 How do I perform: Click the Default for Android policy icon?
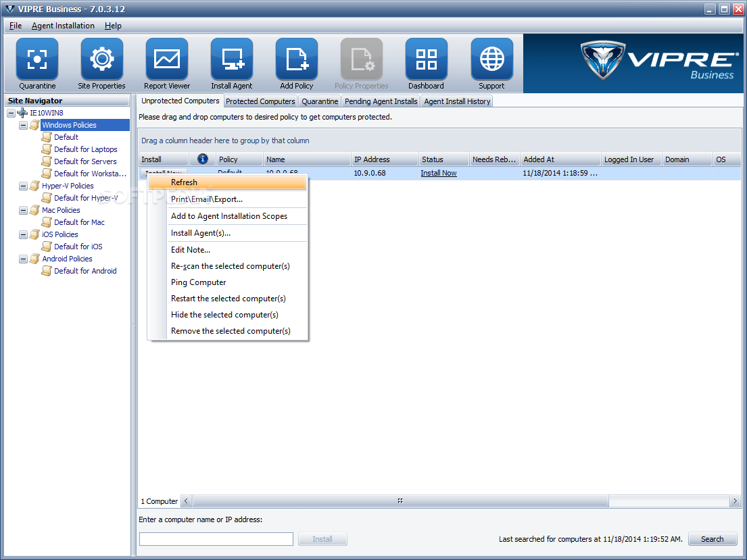pyautogui.click(x=46, y=270)
